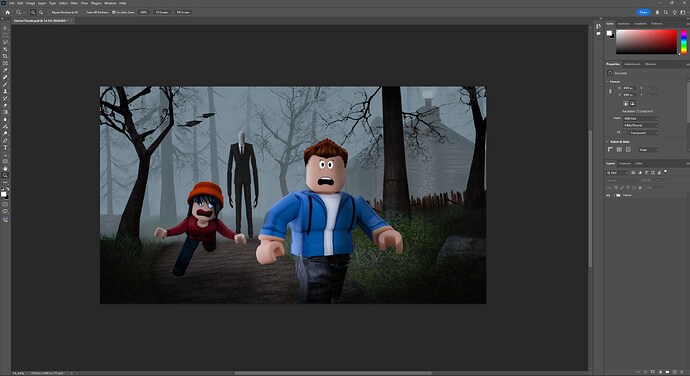Click the 100% zoom button
Screen dimensions: 690x376
click(x=144, y=12)
